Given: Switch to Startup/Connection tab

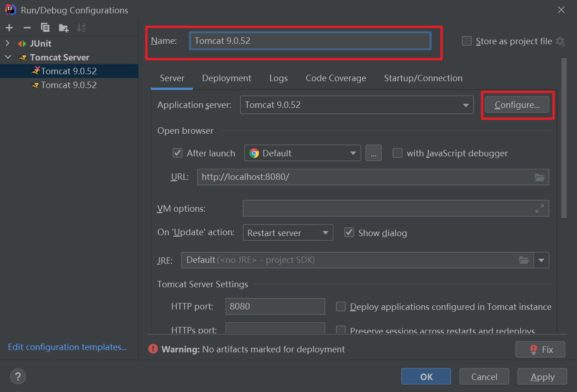Looking at the screenshot, I should 423,78.
